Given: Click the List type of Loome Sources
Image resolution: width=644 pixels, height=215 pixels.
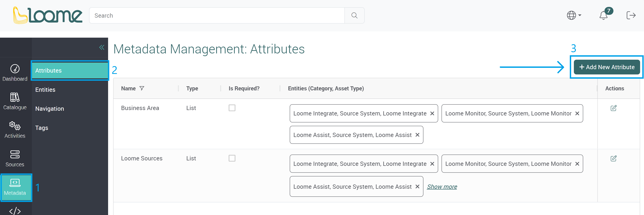Looking at the screenshot, I should pos(191,158).
